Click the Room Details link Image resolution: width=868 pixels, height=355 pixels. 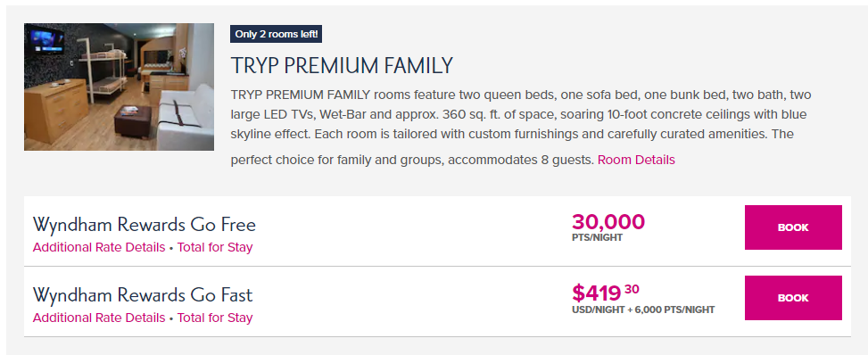point(636,160)
